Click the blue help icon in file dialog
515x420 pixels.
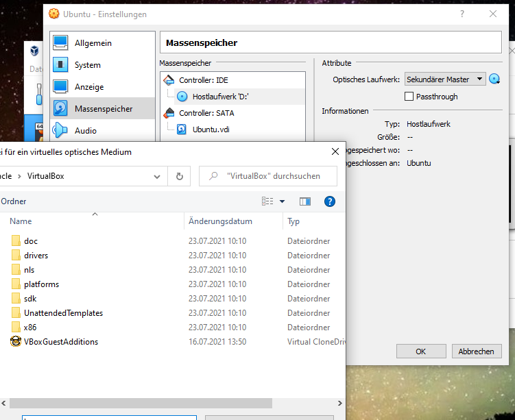pyautogui.click(x=329, y=201)
